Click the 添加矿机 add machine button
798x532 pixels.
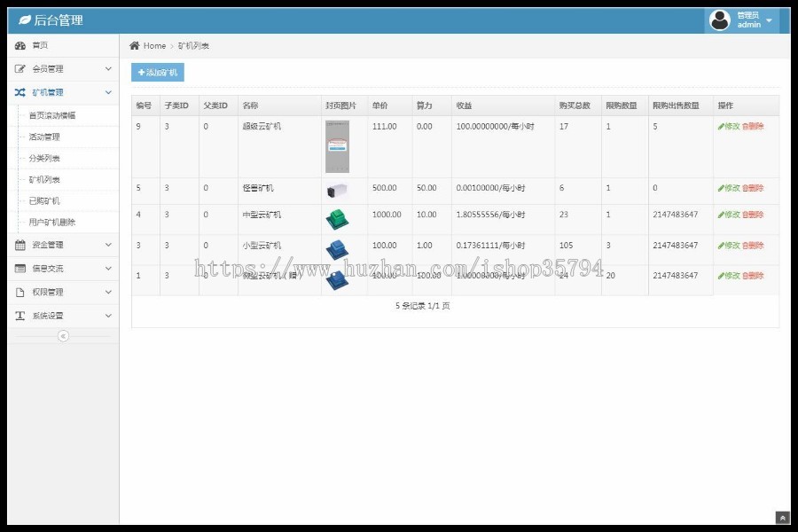pos(158,72)
